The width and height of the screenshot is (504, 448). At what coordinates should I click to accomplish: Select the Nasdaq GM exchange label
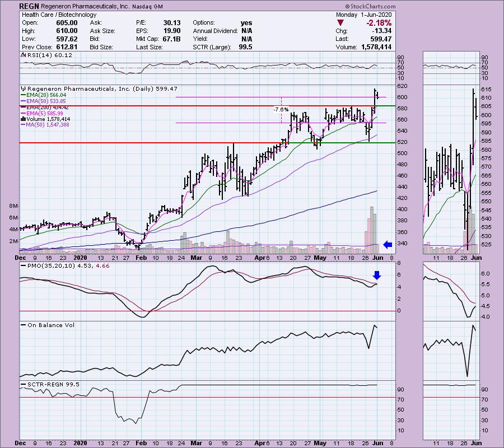[147, 6]
